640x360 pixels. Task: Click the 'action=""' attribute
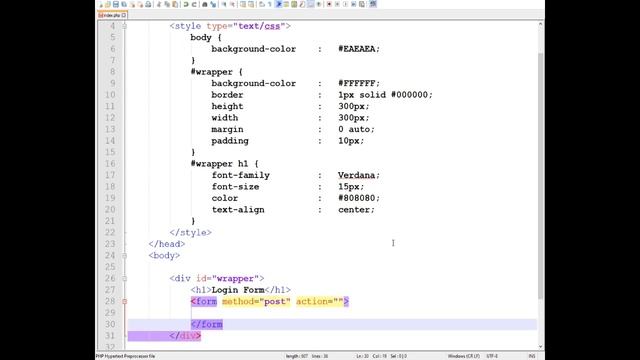320,302
